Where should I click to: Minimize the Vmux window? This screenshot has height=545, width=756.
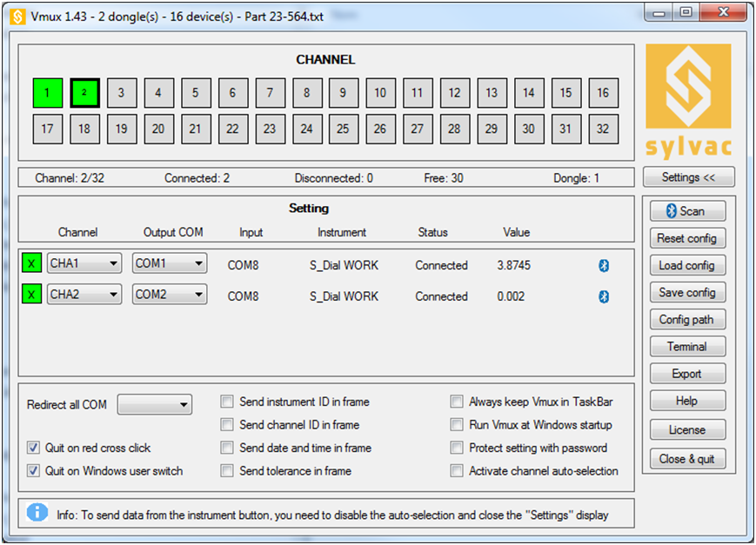[x=659, y=12]
